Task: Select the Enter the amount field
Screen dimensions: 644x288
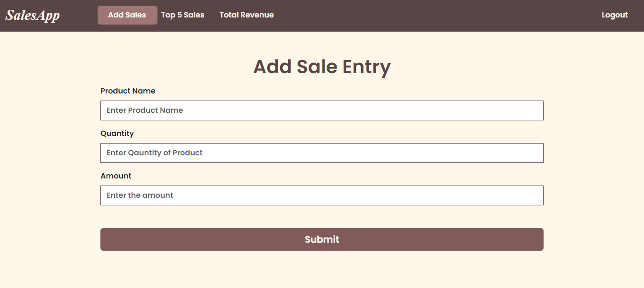Action: [x=322, y=195]
